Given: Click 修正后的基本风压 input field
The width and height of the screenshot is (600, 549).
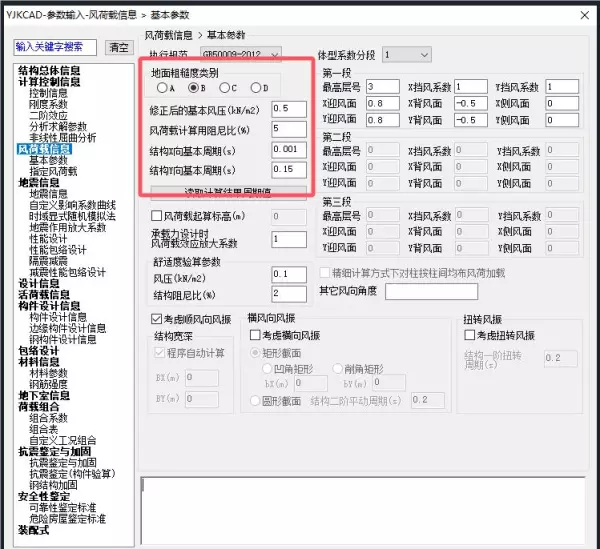Looking at the screenshot, I should coord(289,109).
